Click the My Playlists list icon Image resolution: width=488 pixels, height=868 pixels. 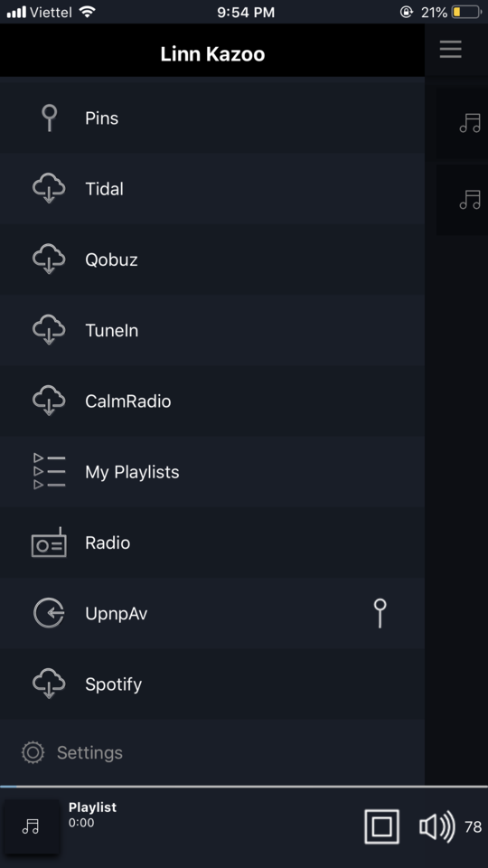(49, 471)
